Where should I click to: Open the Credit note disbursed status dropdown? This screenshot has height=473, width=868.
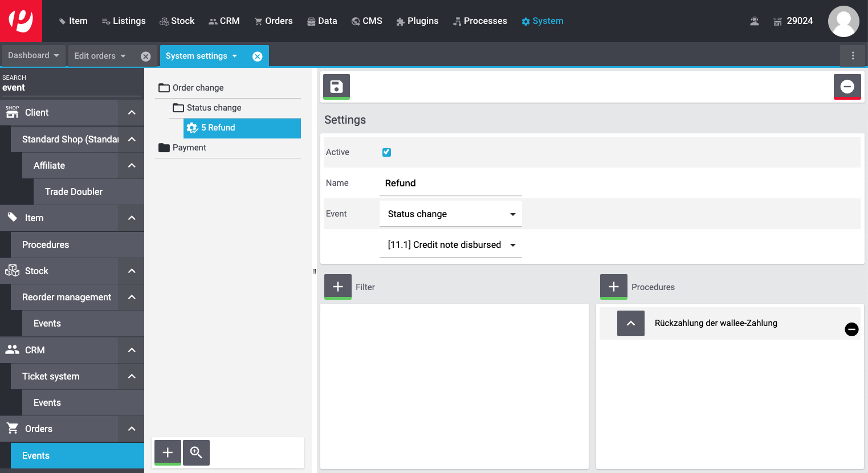coord(450,245)
